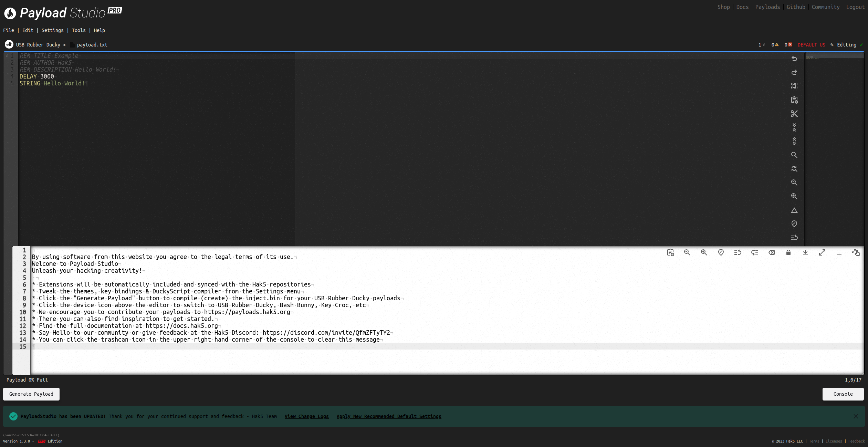Click the console drag-resize hand icon

(856, 252)
